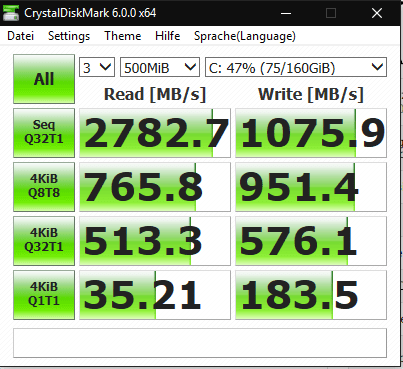Minimize the CrystalDiskMark window
Image resolution: width=403 pixels, height=369 pixels.
(286, 13)
